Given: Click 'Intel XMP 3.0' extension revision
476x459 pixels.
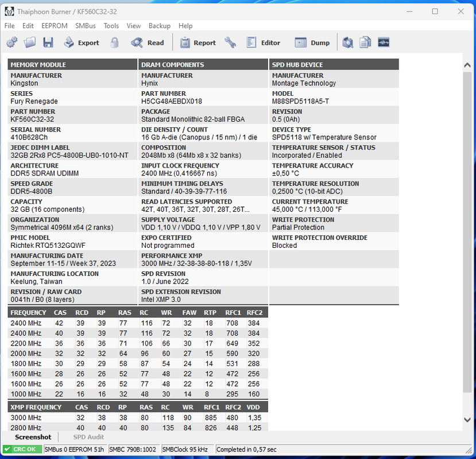Looking at the screenshot, I should point(161,299).
